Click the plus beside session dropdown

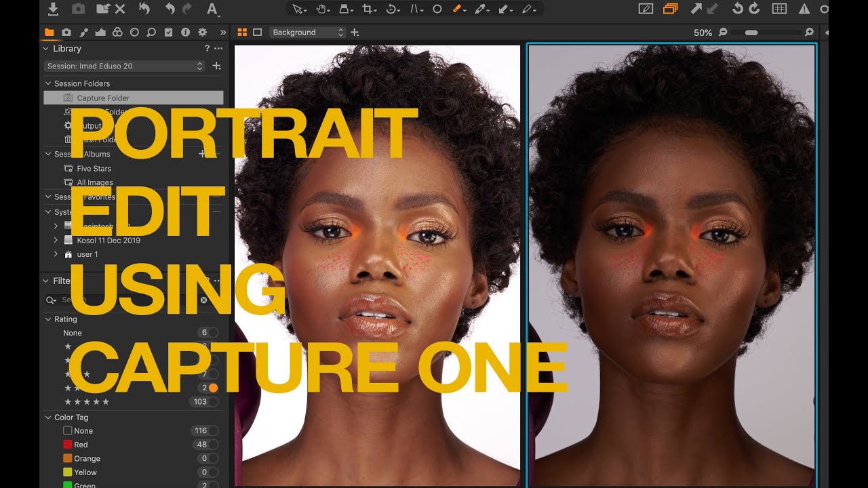217,66
